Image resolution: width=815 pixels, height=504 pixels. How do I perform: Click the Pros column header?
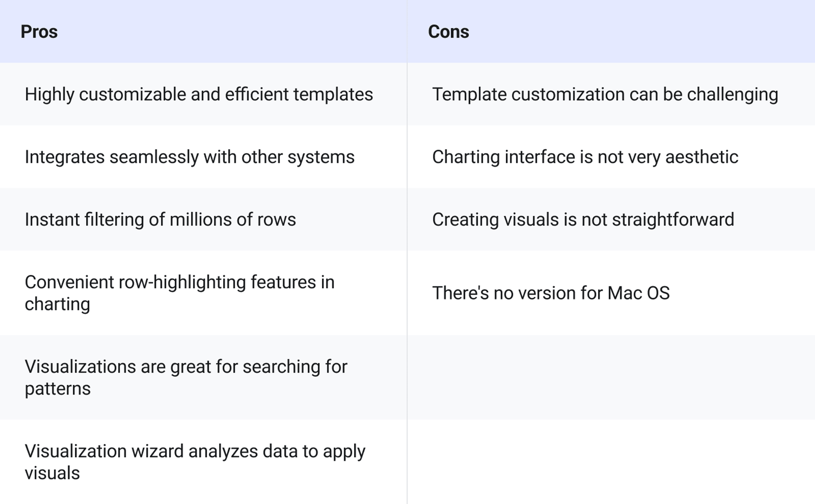point(39,32)
